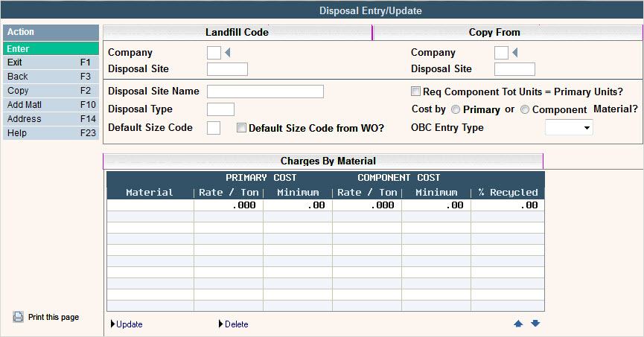Focus the Copy From Company field
This screenshot has width=644, height=337.
pyautogui.click(x=501, y=53)
